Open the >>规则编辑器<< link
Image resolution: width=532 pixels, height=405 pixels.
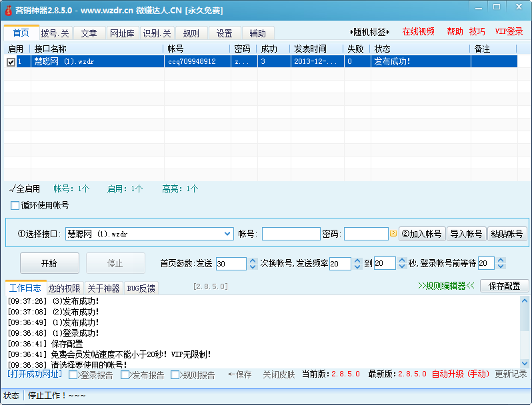click(446, 286)
